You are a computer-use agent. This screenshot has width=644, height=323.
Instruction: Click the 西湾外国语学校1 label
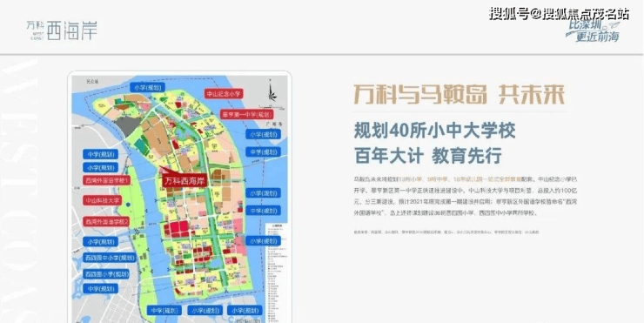[107, 180]
